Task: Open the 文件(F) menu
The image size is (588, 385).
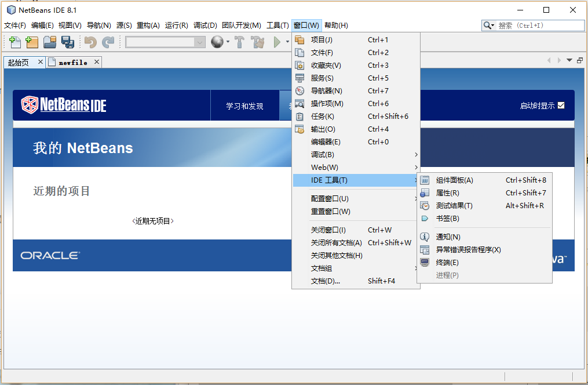Action: (x=15, y=25)
